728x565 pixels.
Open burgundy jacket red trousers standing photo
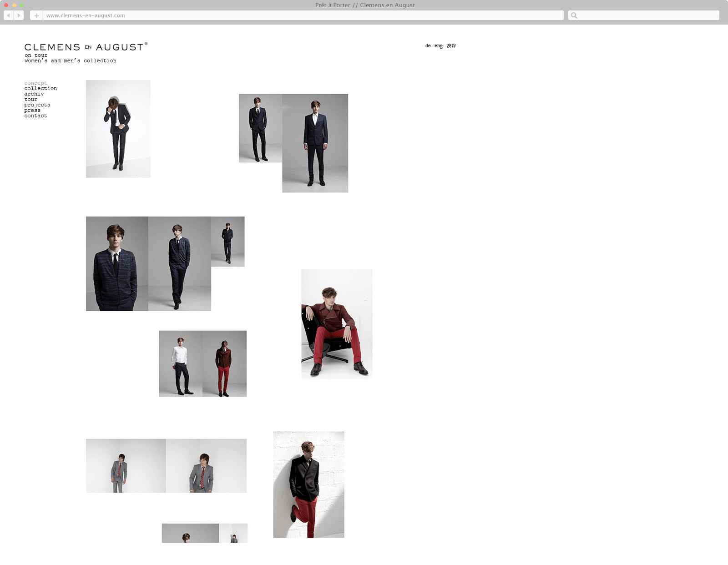coord(224,363)
